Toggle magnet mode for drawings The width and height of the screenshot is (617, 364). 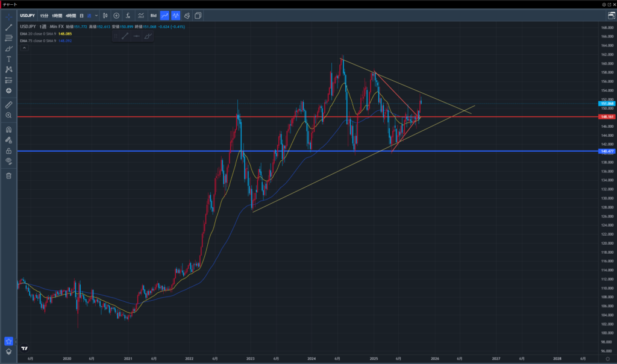(8, 130)
